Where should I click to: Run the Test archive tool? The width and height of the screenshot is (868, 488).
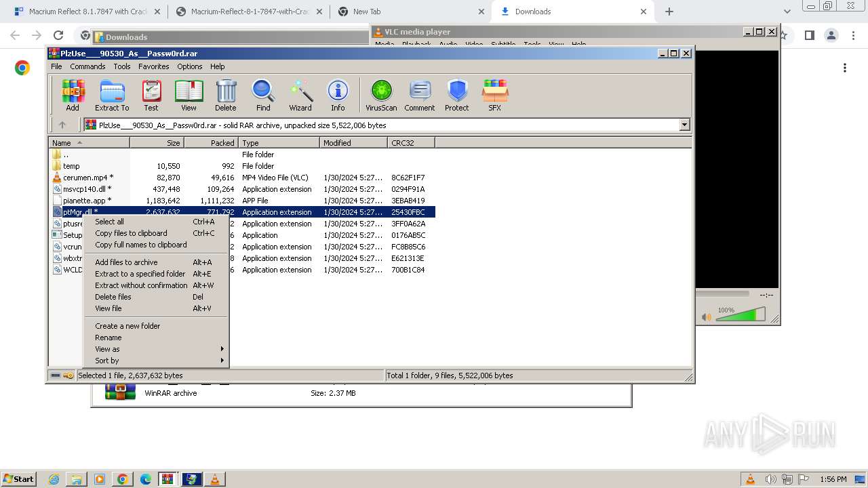tap(151, 95)
